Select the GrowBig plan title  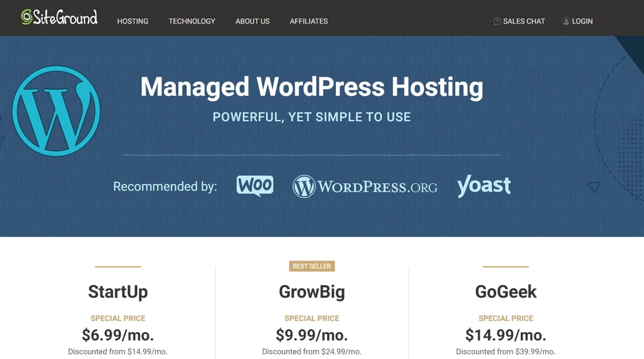click(312, 291)
